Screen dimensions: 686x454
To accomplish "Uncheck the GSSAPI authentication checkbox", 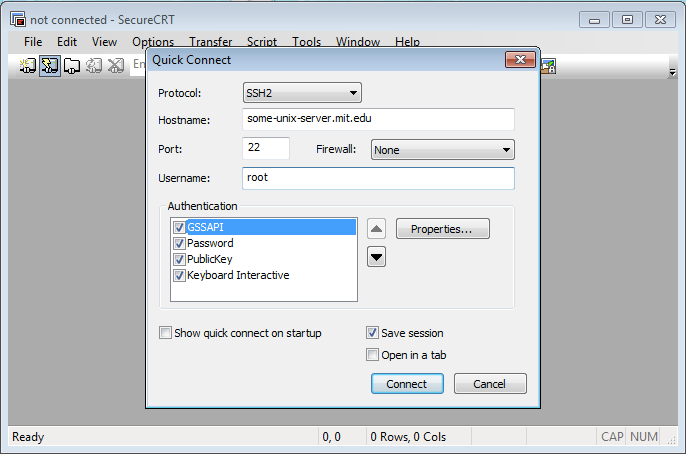I will pyautogui.click(x=179, y=227).
